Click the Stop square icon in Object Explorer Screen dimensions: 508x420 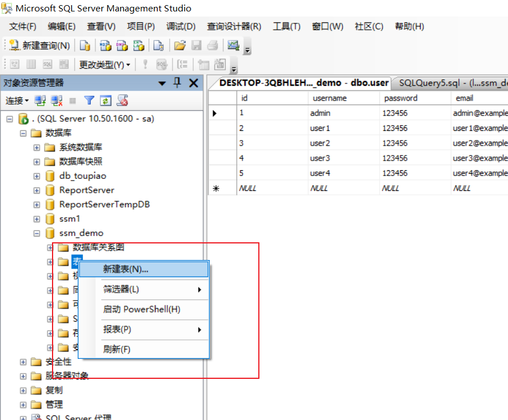pos(73,101)
